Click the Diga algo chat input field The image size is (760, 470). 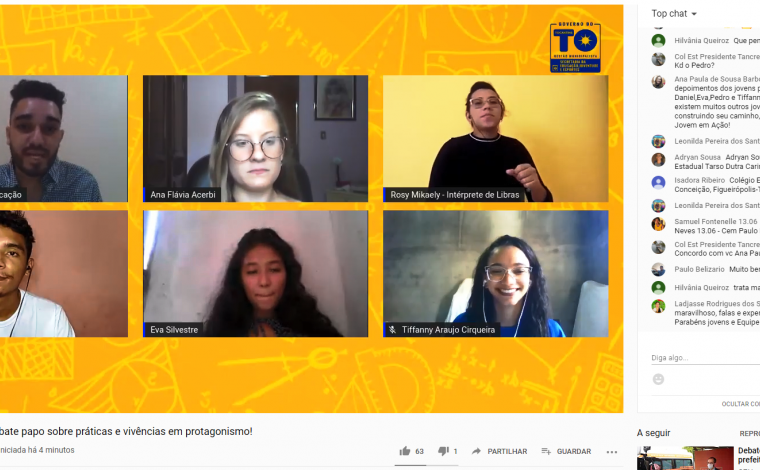click(705, 358)
